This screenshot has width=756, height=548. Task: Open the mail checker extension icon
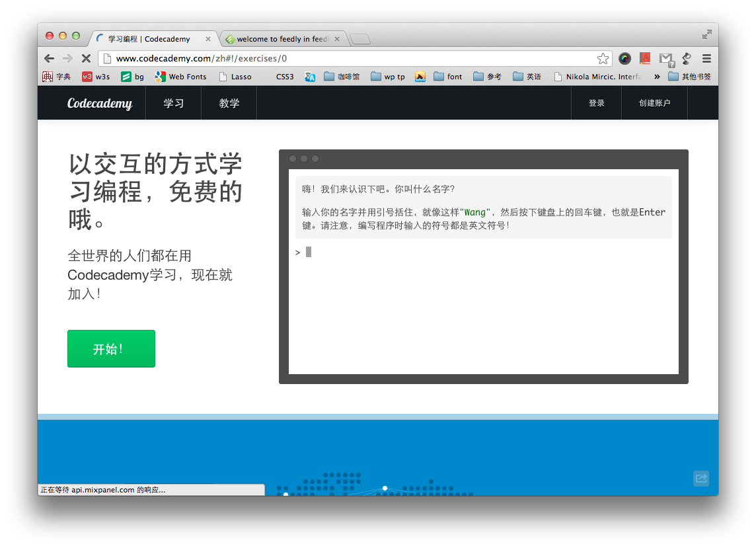(667, 59)
